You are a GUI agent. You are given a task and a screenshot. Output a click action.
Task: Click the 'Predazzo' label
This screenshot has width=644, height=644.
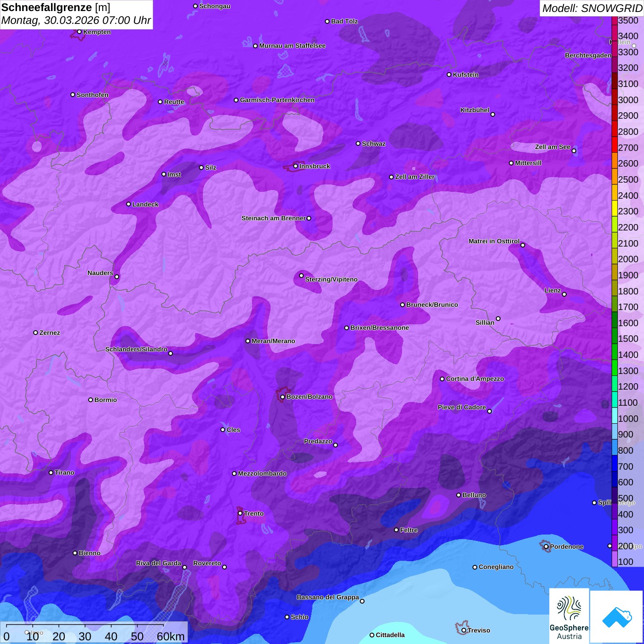318,441
